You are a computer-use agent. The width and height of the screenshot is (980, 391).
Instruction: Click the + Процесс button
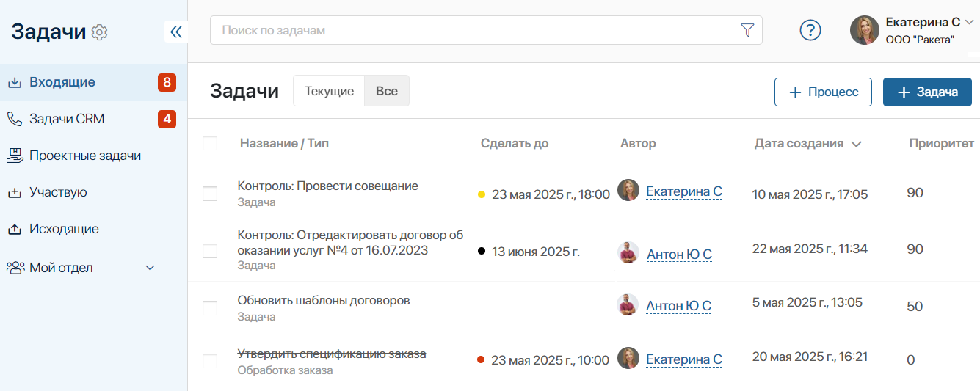coord(823,92)
